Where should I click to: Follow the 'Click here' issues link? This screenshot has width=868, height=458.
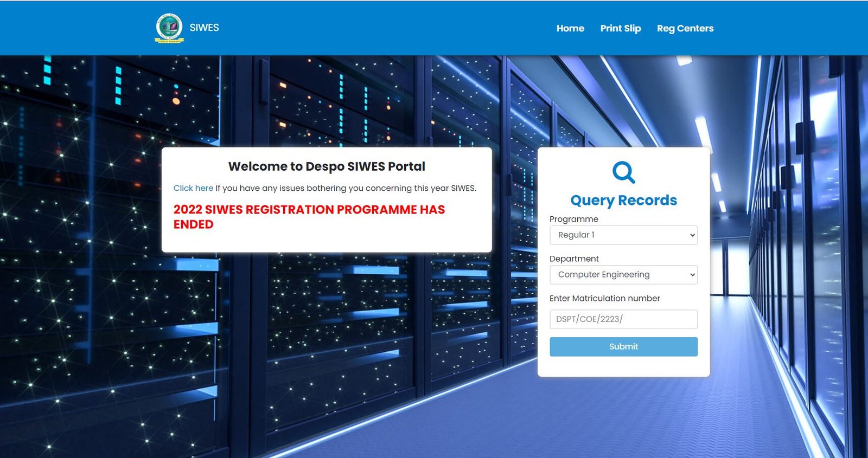point(193,188)
